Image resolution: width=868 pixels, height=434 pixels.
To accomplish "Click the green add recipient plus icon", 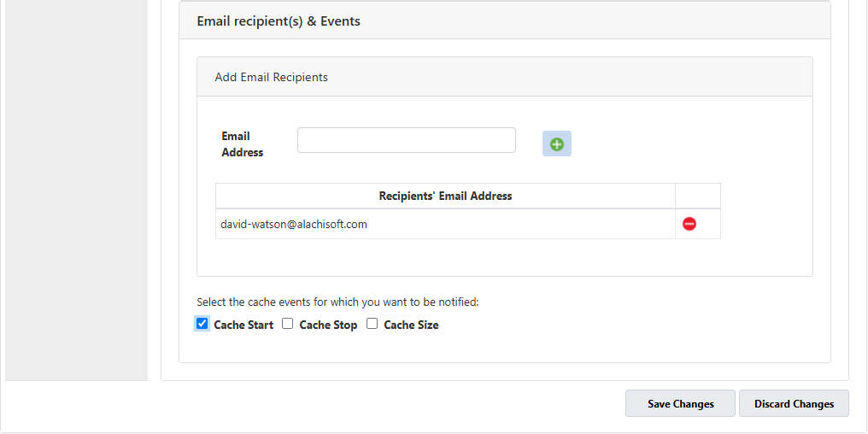I will tap(556, 144).
